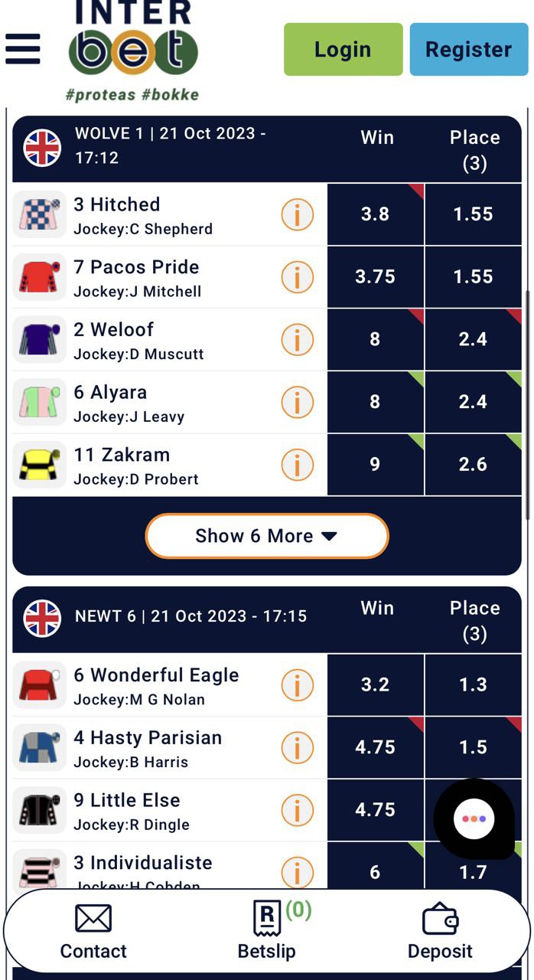The height and width of the screenshot is (980, 534).
Task: Click the green Login button
Action: pos(343,50)
